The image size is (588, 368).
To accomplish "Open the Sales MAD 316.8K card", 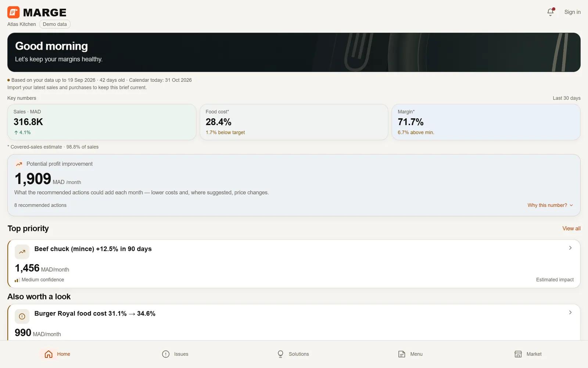I will (x=102, y=122).
